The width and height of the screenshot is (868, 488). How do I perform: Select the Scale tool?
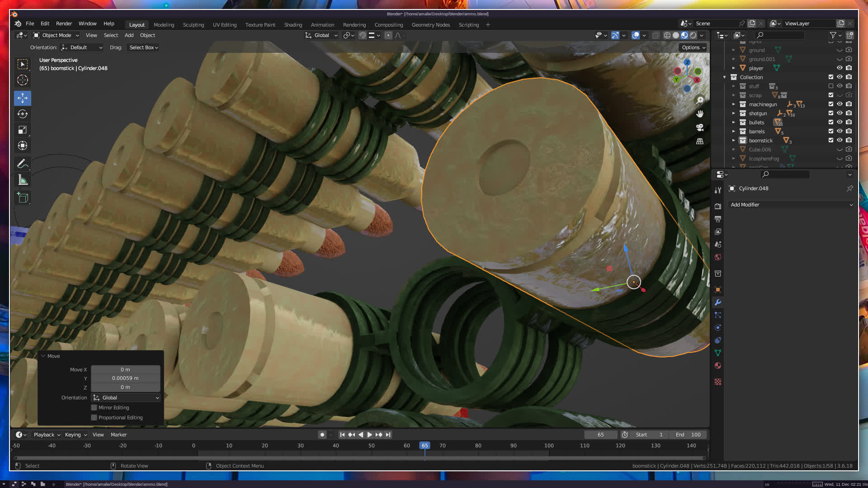pyautogui.click(x=23, y=130)
